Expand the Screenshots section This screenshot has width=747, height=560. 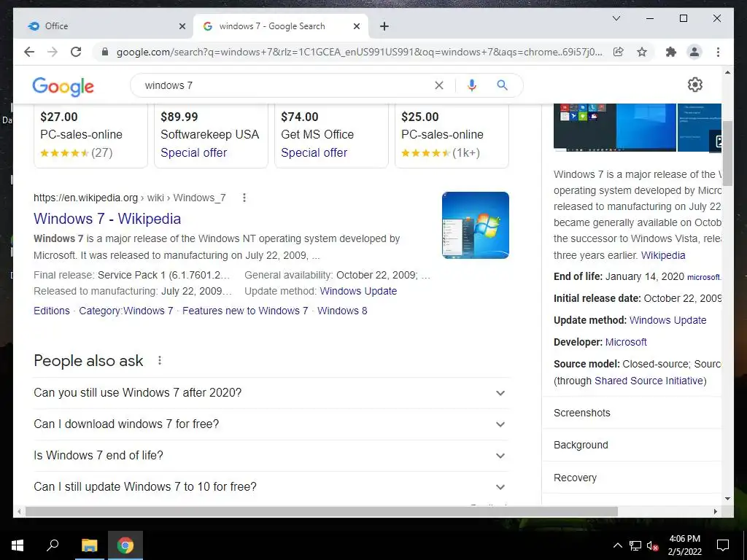pos(632,413)
